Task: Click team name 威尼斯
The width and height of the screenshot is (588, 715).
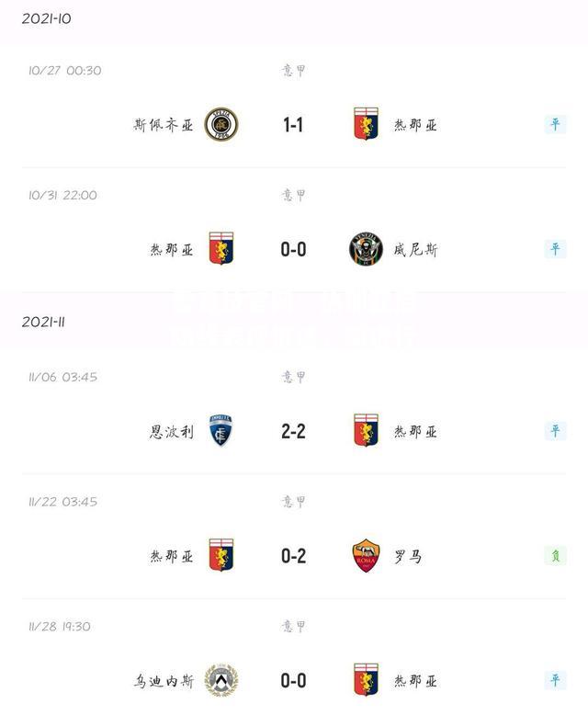Action: point(415,249)
